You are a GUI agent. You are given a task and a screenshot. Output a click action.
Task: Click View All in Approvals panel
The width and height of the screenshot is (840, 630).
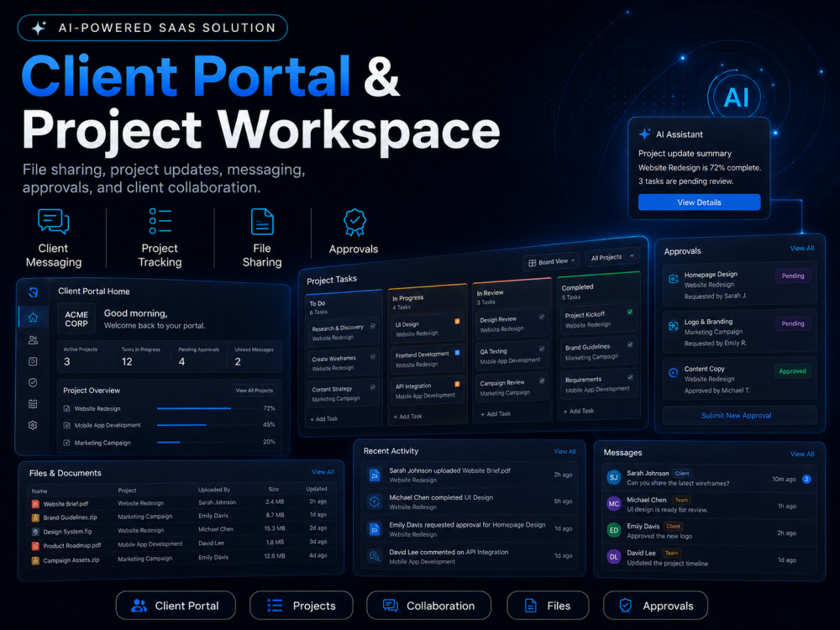tap(802, 248)
